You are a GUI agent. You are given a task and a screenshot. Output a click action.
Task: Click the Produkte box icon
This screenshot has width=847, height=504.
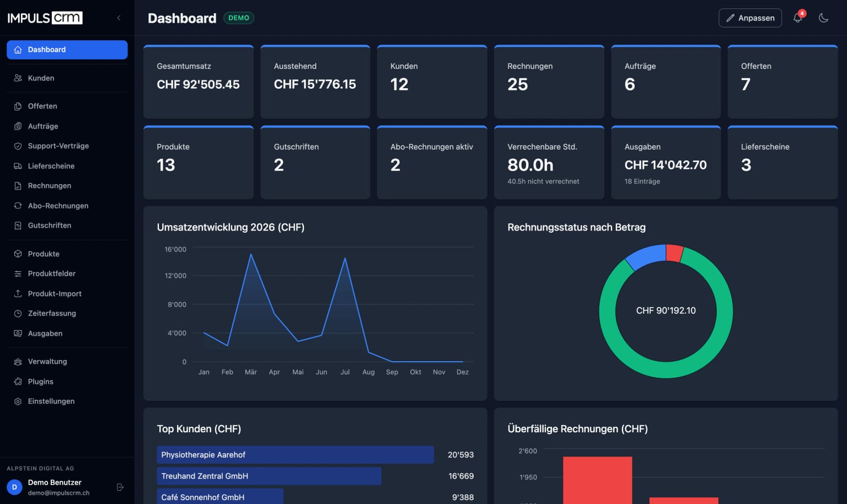point(18,254)
